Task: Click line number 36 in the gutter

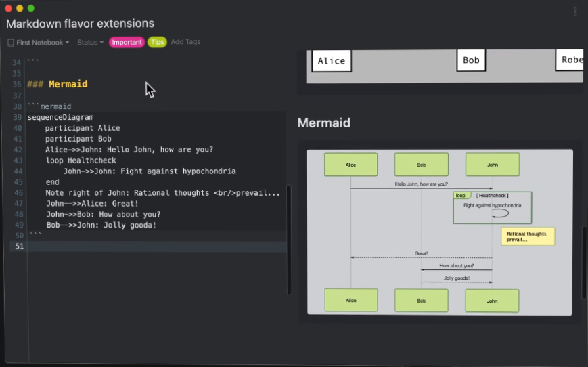Action: click(16, 85)
